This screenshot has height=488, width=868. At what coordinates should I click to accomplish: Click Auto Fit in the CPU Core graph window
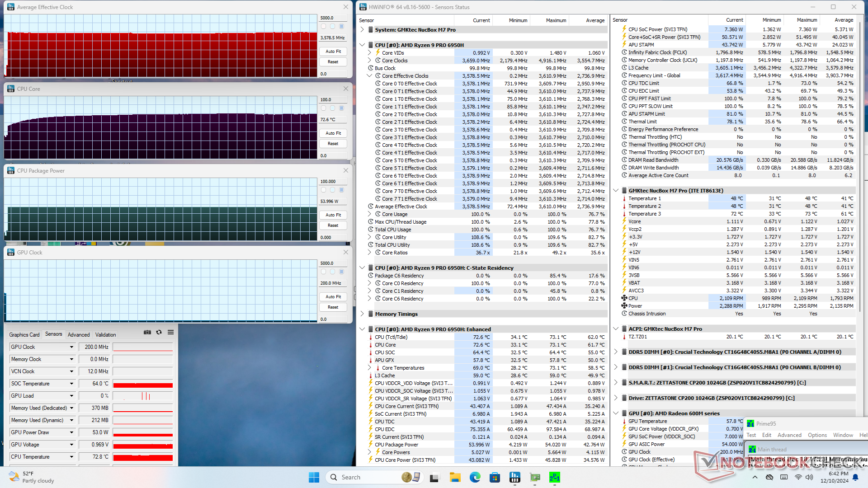click(x=333, y=133)
